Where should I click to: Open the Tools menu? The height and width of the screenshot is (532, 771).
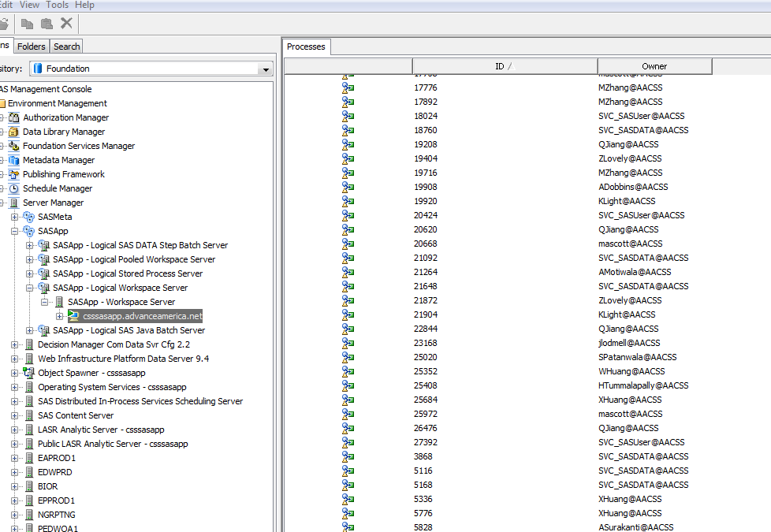pyautogui.click(x=56, y=5)
